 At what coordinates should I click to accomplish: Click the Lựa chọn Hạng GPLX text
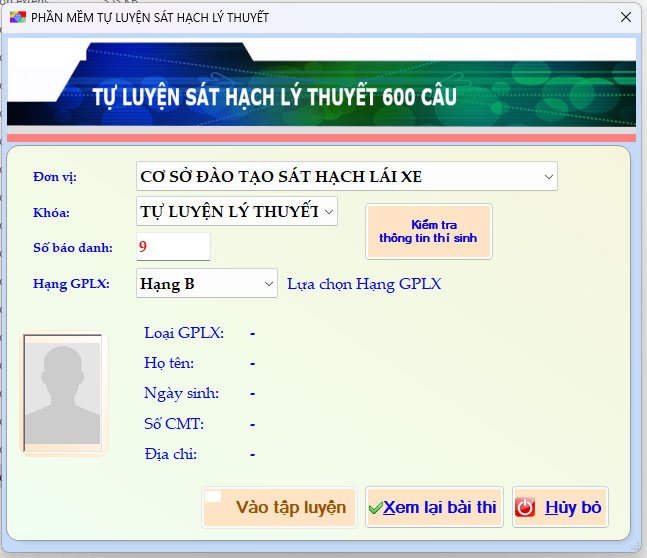coord(364,284)
